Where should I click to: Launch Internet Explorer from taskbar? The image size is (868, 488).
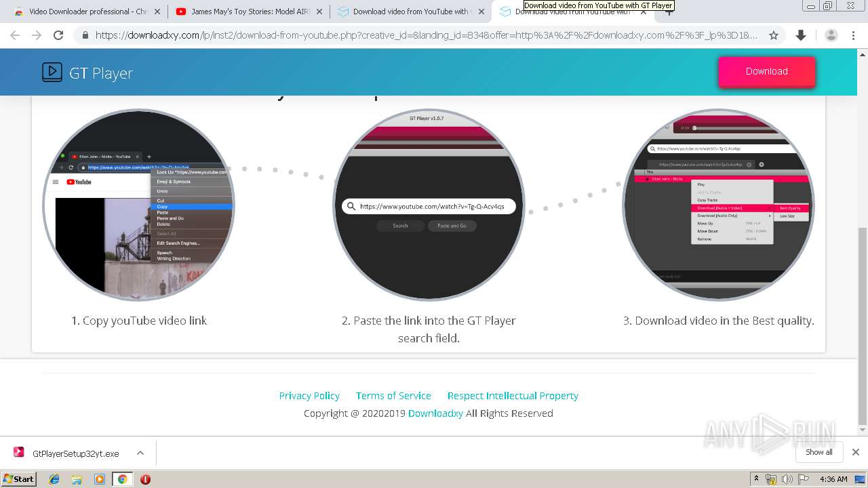click(55, 479)
